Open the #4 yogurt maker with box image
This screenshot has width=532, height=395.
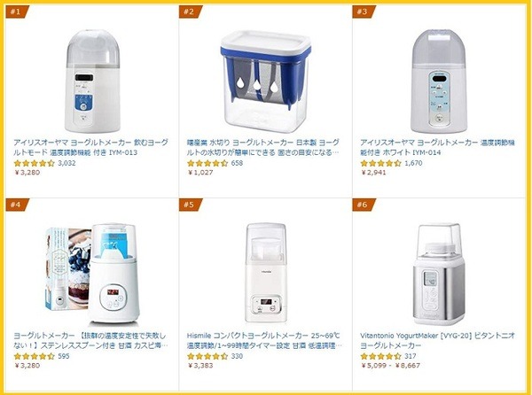point(92,274)
